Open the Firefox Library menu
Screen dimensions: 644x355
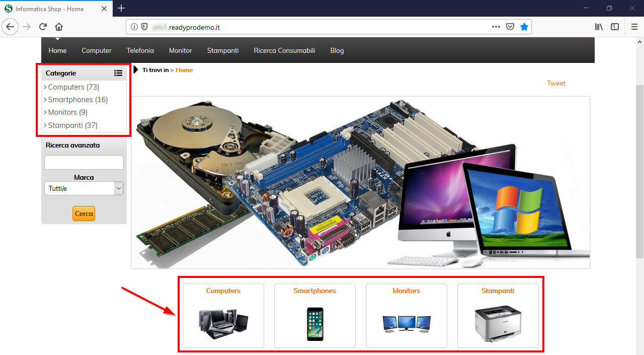(599, 27)
